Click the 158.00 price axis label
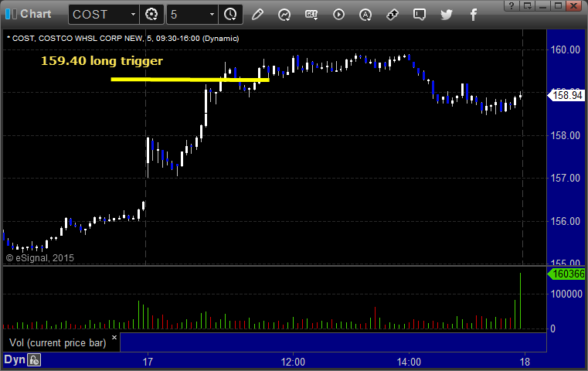Screen dimensions: 588x371 point(565,135)
